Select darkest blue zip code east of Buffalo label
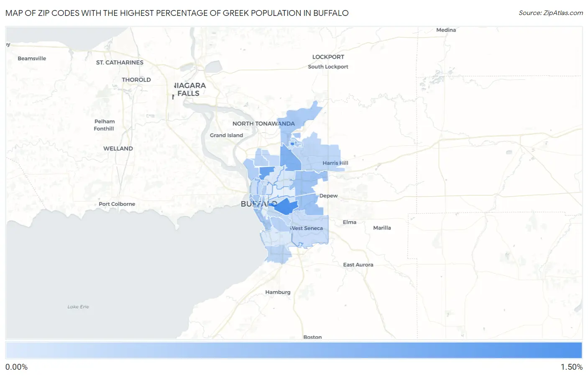Viewport: 588px width, 376px height. click(x=286, y=207)
